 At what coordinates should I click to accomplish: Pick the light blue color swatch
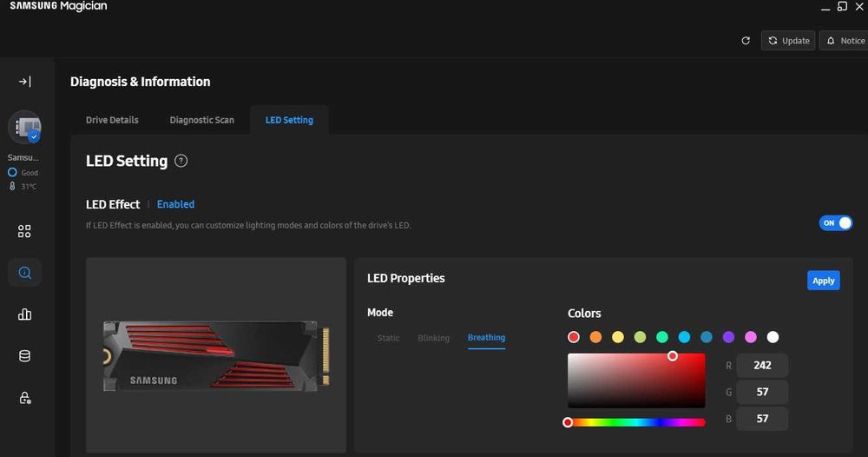tap(684, 337)
